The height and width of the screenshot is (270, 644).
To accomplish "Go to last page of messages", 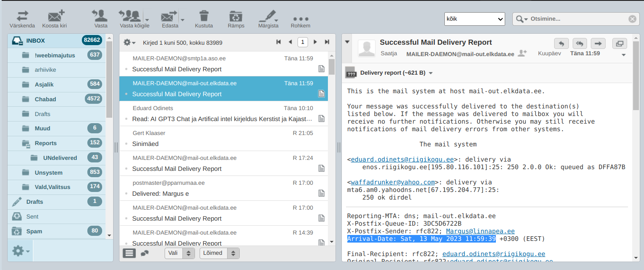I will [327, 42].
